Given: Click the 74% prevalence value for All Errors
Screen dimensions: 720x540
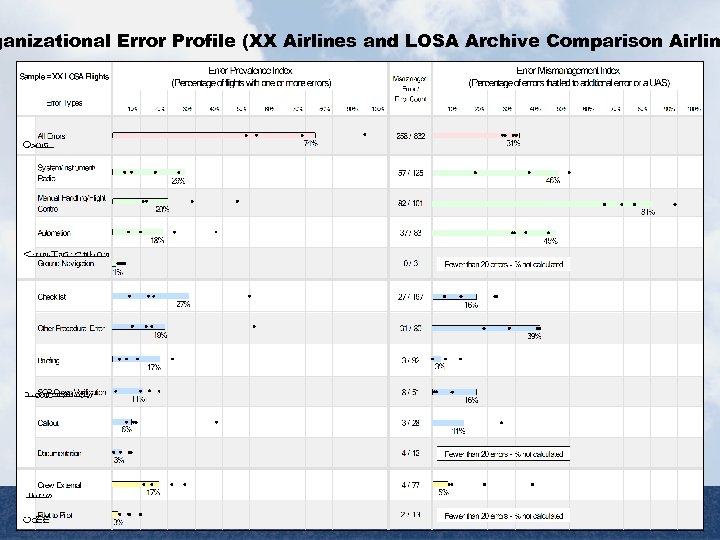Looking at the screenshot, I should coord(310,143).
